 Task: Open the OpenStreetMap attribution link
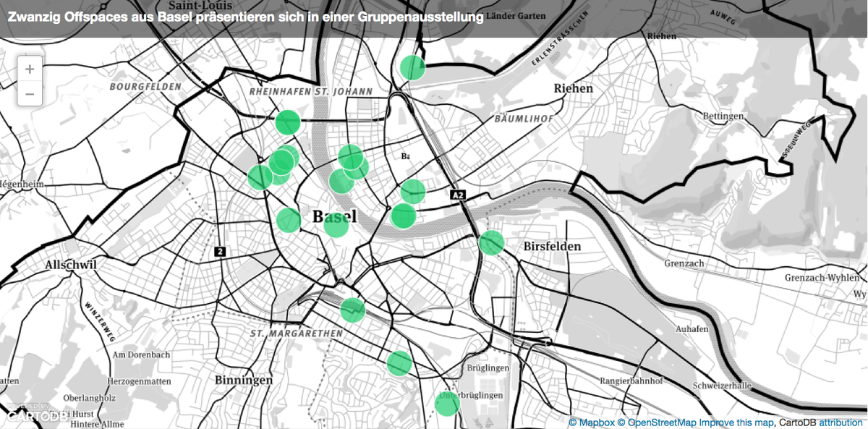click(x=656, y=422)
